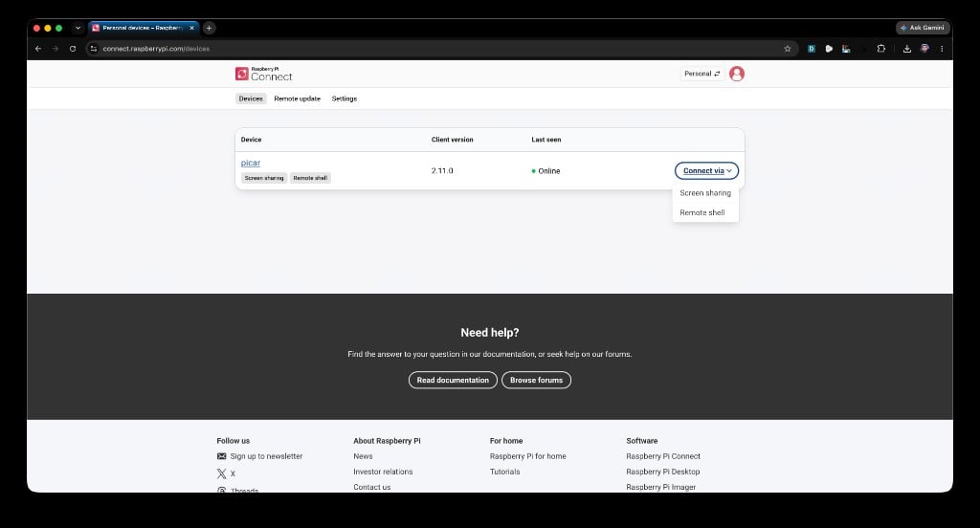Image resolution: width=980 pixels, height=528 pixels.
Task: Click the blue D extension icon
Action: click(x=812, y=49)
